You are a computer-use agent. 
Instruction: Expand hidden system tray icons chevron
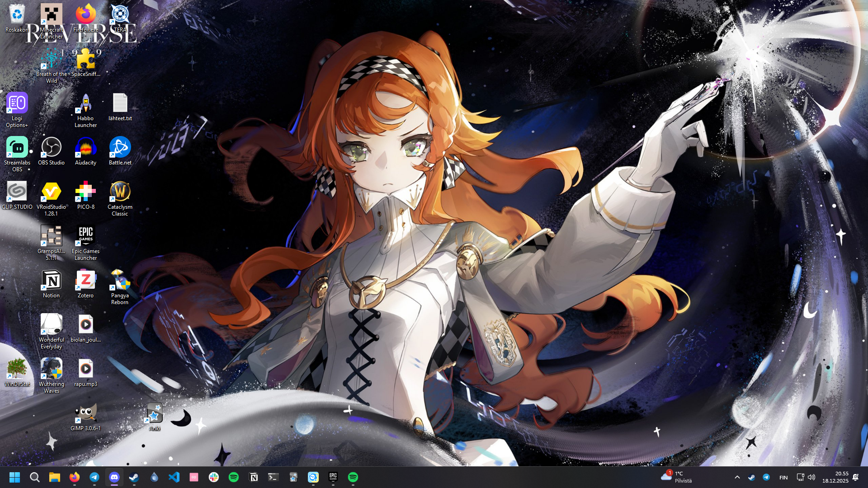point(737,477)
